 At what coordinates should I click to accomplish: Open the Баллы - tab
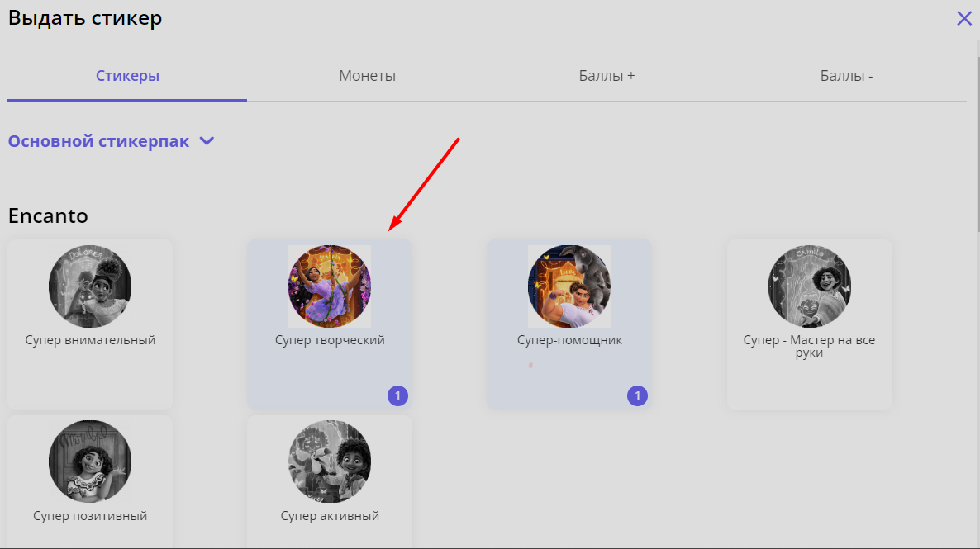[846, 76]
